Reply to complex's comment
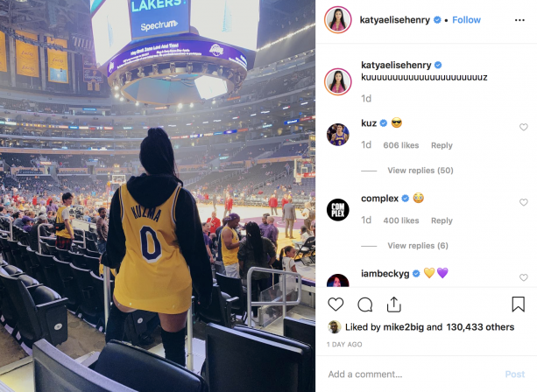Viewport: 537px width, 392px height. [442, 220]
